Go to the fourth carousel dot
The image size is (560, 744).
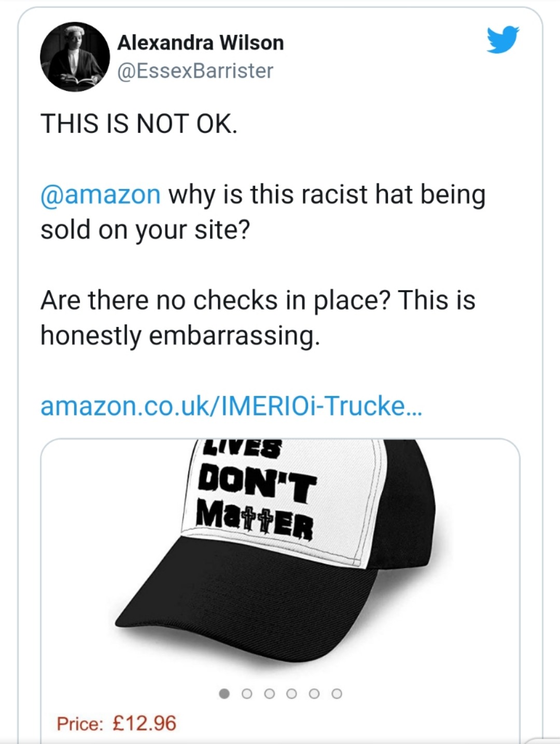pos(291,694)
